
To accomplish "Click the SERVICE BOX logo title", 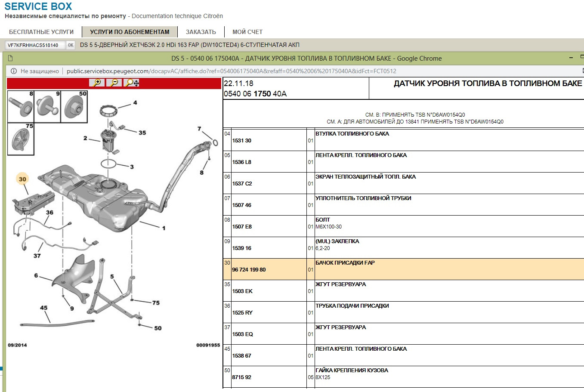I will [38, 6].
